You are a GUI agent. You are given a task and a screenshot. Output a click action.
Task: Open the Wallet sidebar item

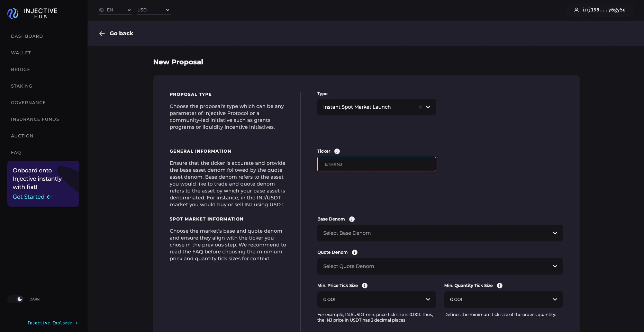(x=21, y=53)
